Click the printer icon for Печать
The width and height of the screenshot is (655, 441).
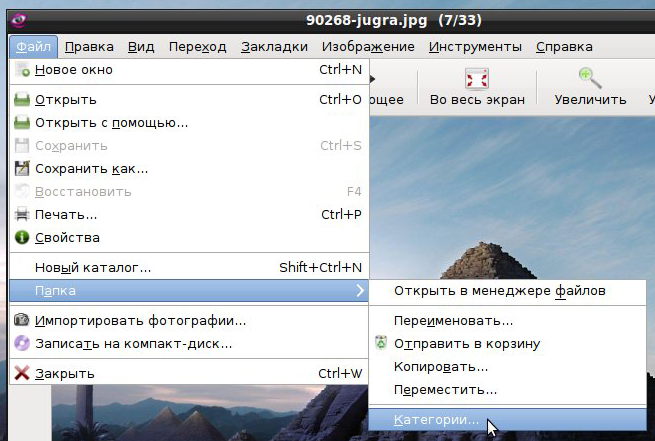[22, 215]
